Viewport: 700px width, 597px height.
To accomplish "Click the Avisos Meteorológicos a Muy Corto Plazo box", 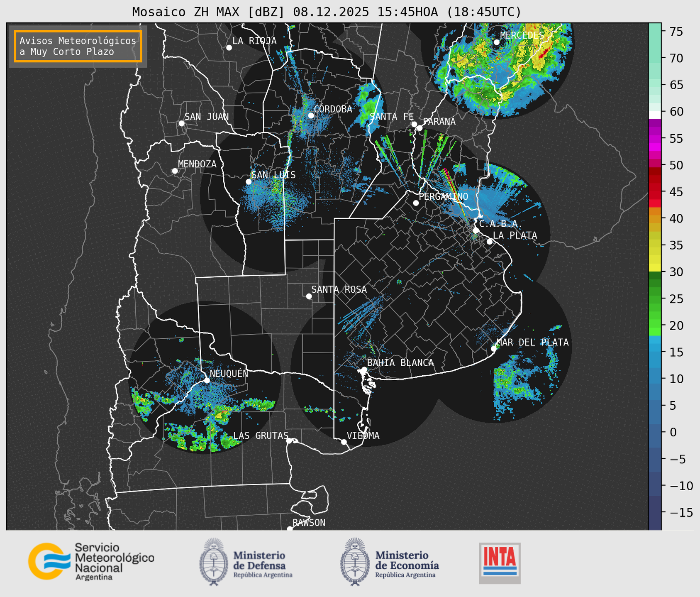I will pos(78,46).
